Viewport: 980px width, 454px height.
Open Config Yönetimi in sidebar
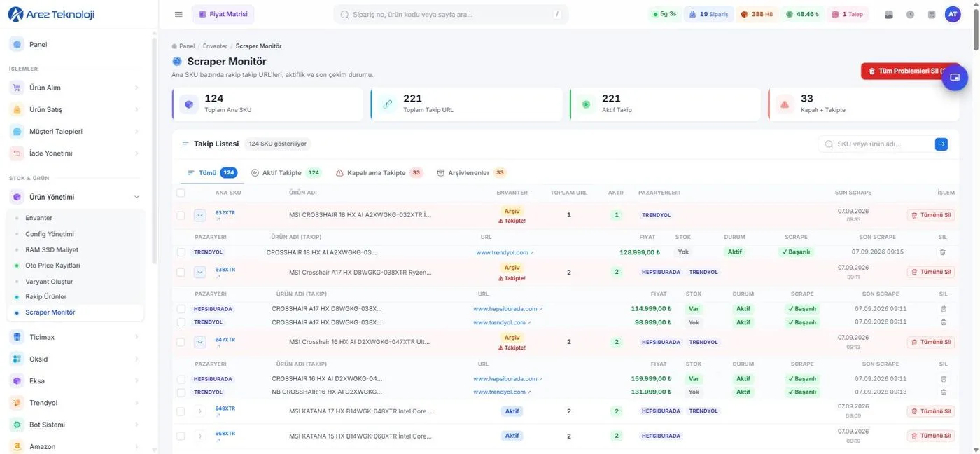click(50, 234)
